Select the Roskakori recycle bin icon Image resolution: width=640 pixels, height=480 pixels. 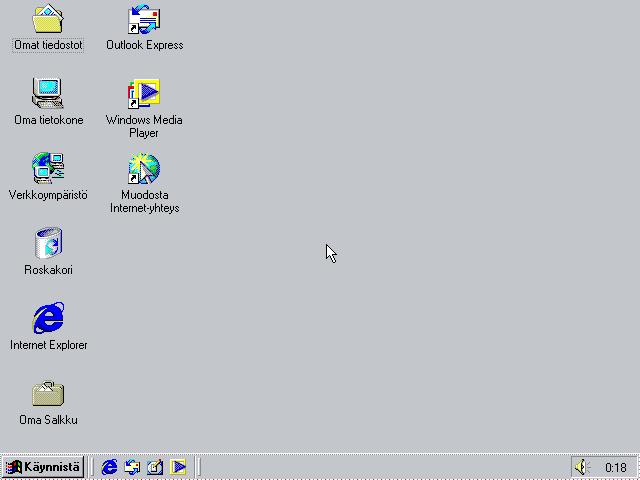(x=48, y=243)
